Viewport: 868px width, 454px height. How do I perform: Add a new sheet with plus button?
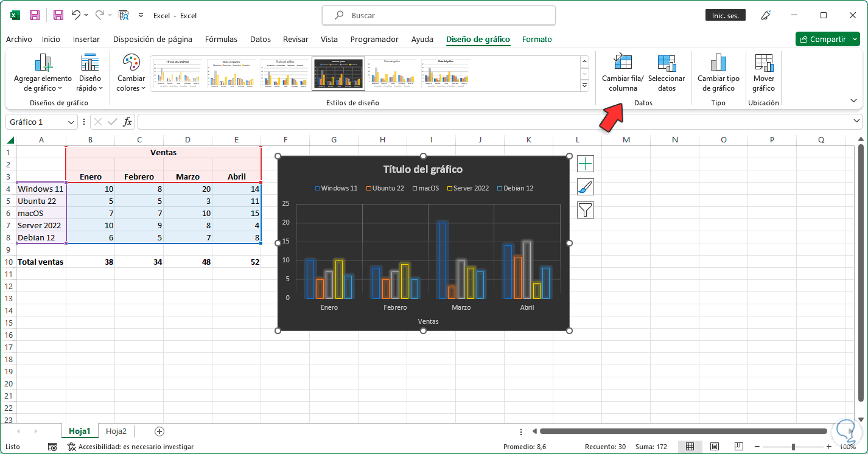[x=159, y=431]
